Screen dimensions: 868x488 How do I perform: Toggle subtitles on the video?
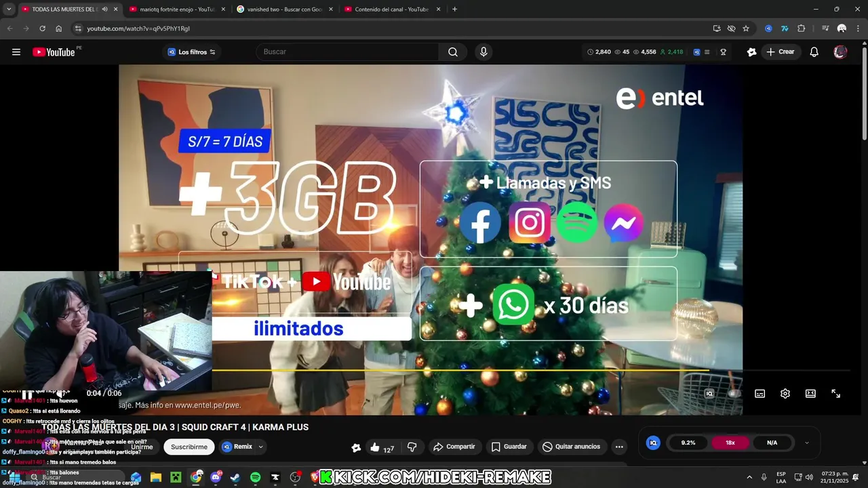[x=760, y=394]
